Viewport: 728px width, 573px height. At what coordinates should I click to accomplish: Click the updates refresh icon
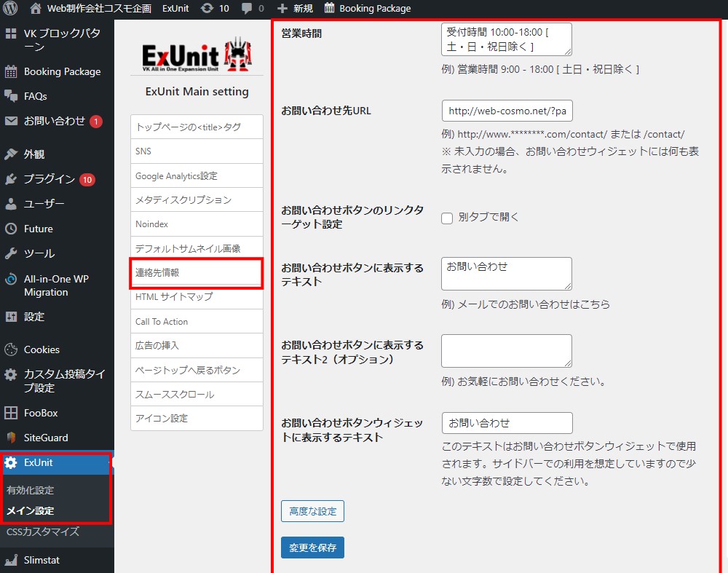pyautogui.click(x=207, y=9)
